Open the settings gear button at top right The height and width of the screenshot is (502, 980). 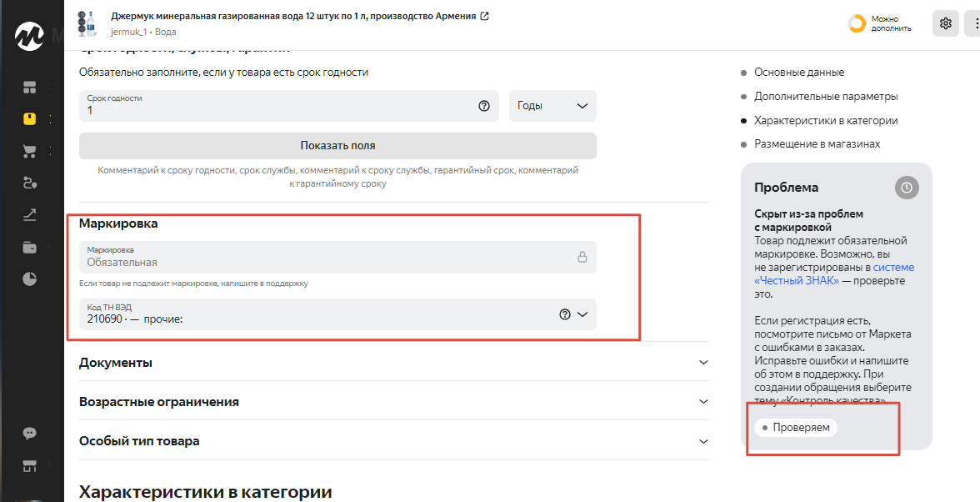coord(946,23)
